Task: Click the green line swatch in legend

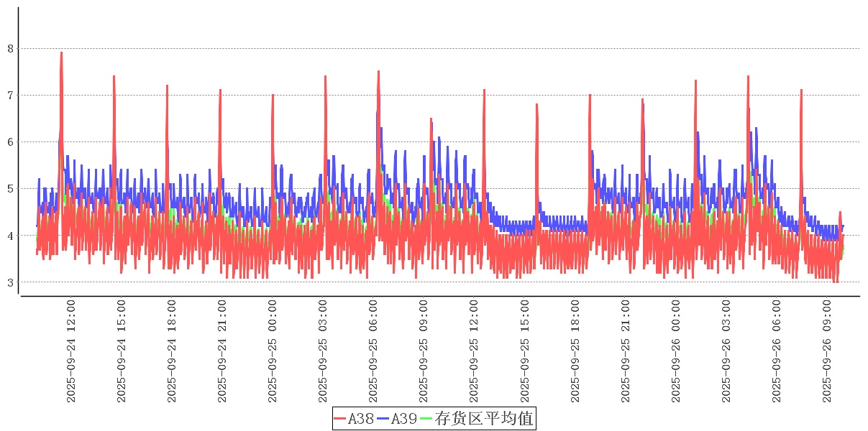Action: 426,418
